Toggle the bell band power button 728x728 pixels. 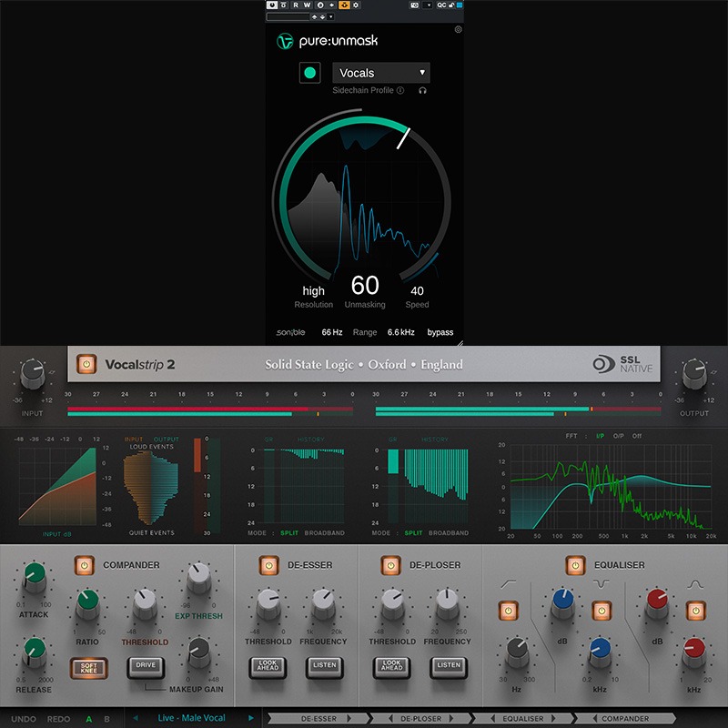[695, 611]
